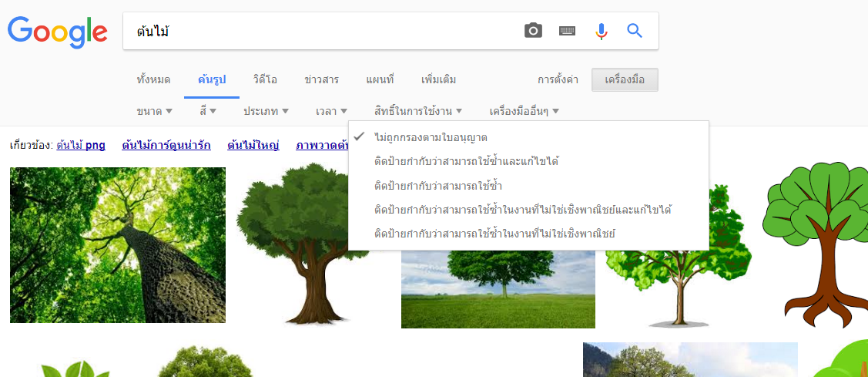868x377 pixels.
Task: Click the blue magnifying glass search icon
Action: [635, 31]
